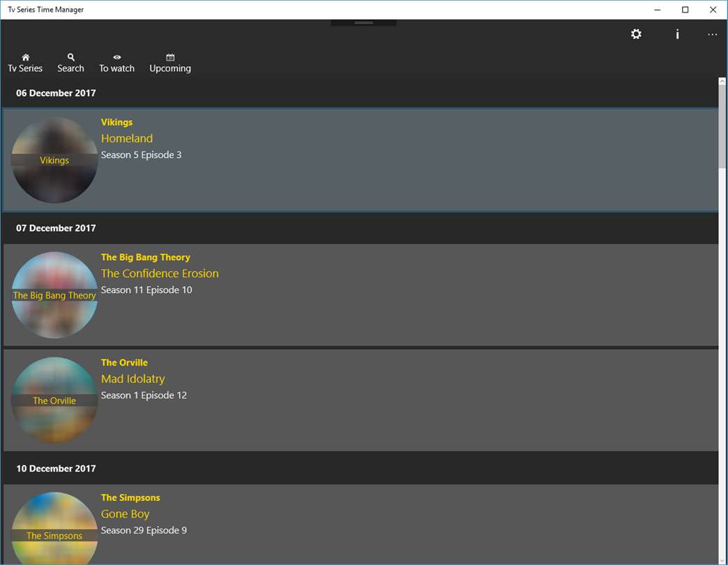The width and height of the screenshot is (728, 565).
Task: Close the Tv Series Time Manager window
Action: coord(713,10)
